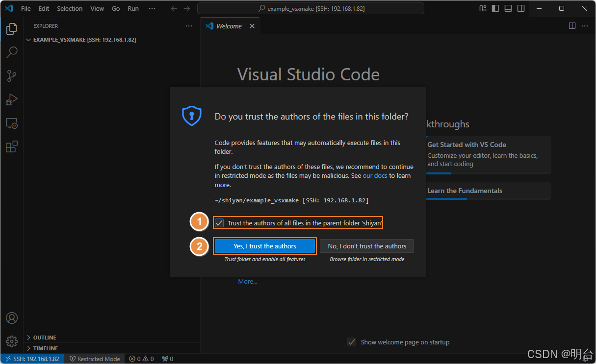
Task: Click No, I don't trust the authors
Action: coord(367,246)
